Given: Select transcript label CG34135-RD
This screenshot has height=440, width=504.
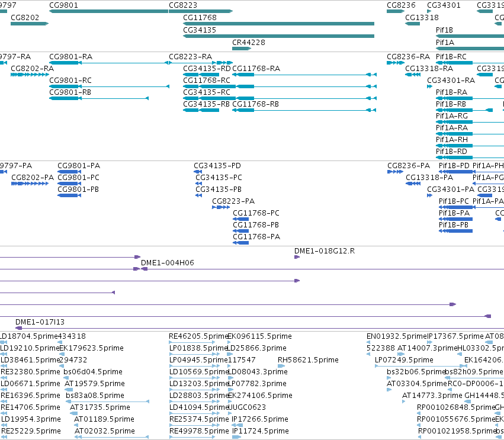Looking at the screenshot, I should click(207, 69).
